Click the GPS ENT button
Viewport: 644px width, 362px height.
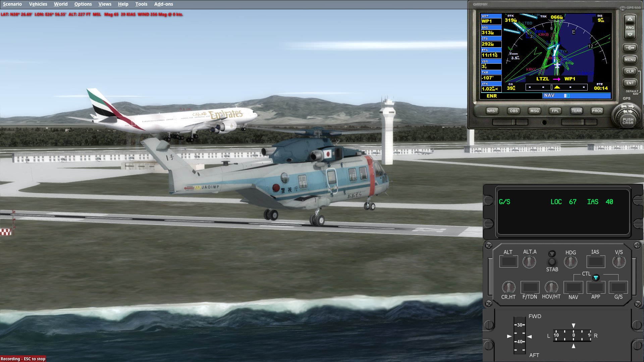(x=630, y=83)
